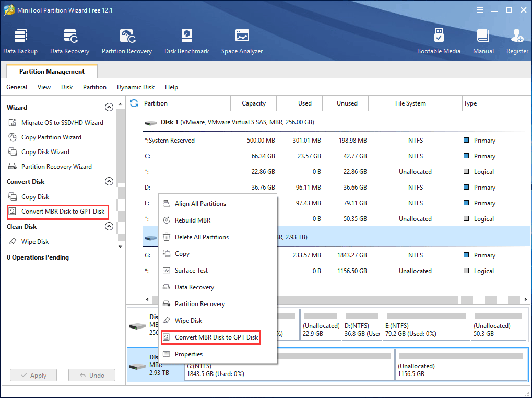Image resolution: width=532 pixels, height=398 pixels.
Task: Select Convert MBR Disk to GPT Disk in context menu
Action: click(211, 337)
